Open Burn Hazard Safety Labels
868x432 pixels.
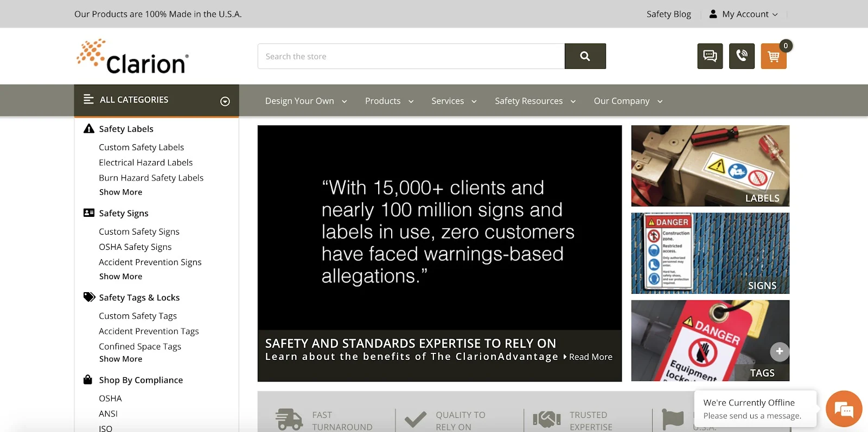(151, 178)
